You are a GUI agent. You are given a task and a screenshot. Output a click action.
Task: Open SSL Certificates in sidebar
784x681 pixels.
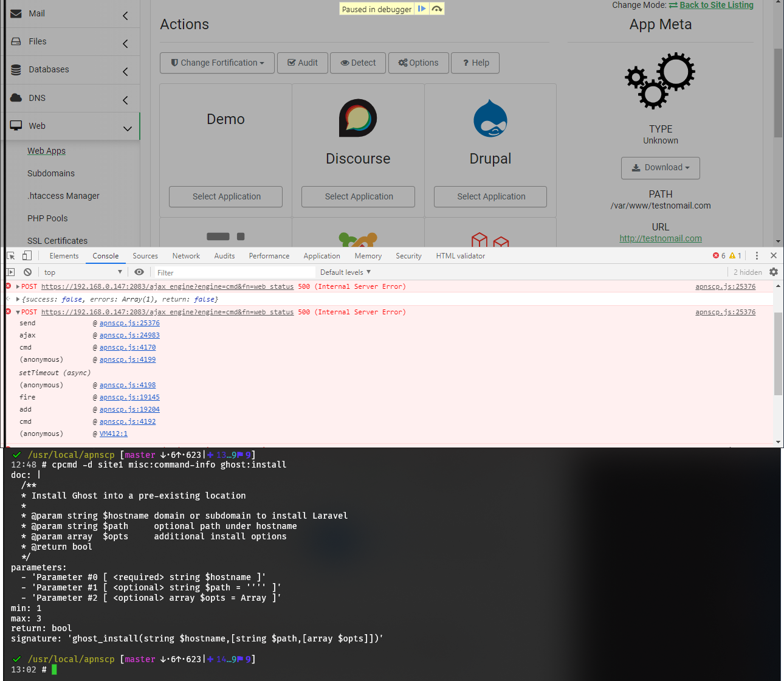point(57,241)
